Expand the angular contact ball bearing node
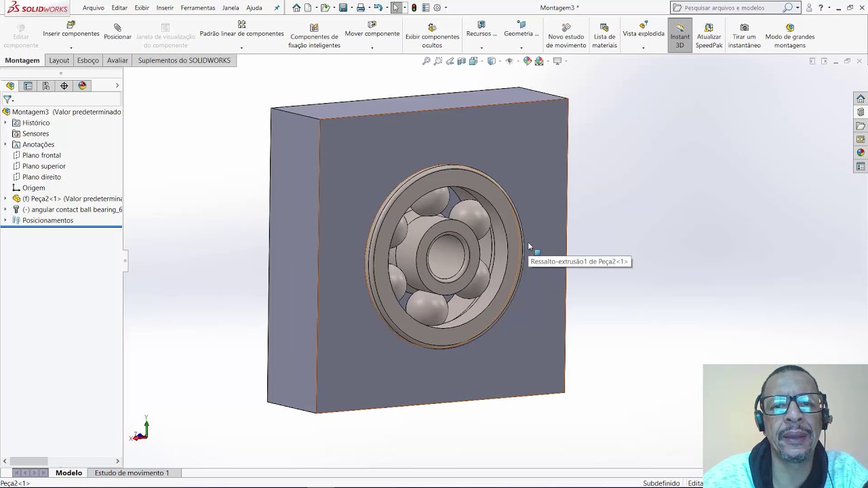 tap(5, 209)
